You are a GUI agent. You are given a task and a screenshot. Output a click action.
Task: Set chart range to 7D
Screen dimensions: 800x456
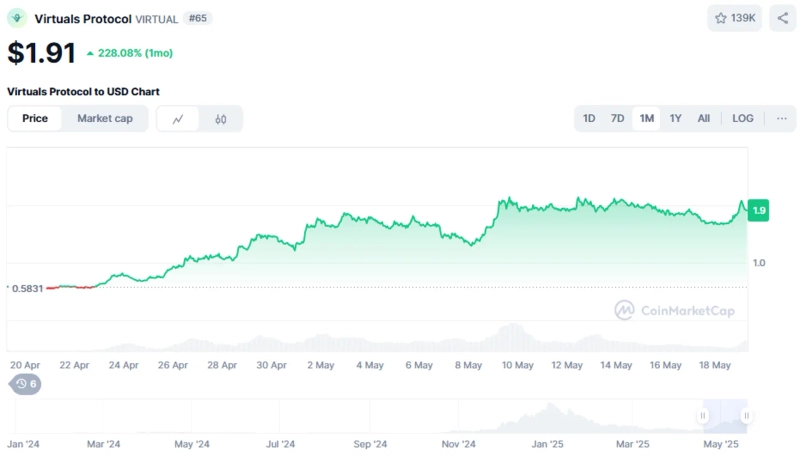[618, 118]
